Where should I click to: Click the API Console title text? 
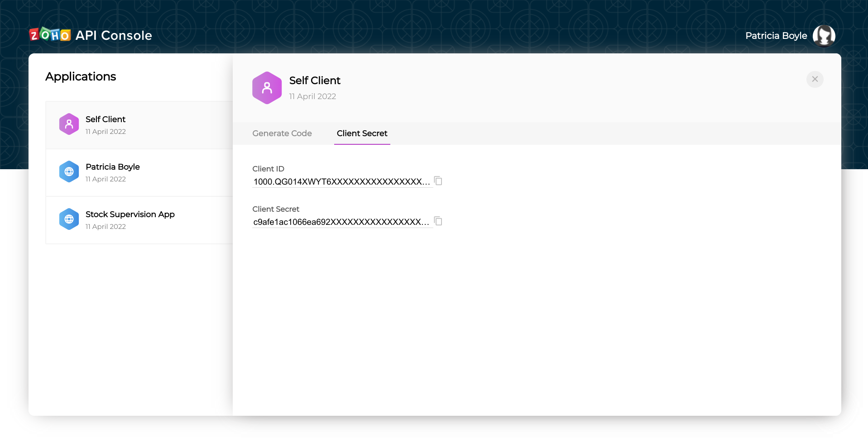click(x=114, y=35)
